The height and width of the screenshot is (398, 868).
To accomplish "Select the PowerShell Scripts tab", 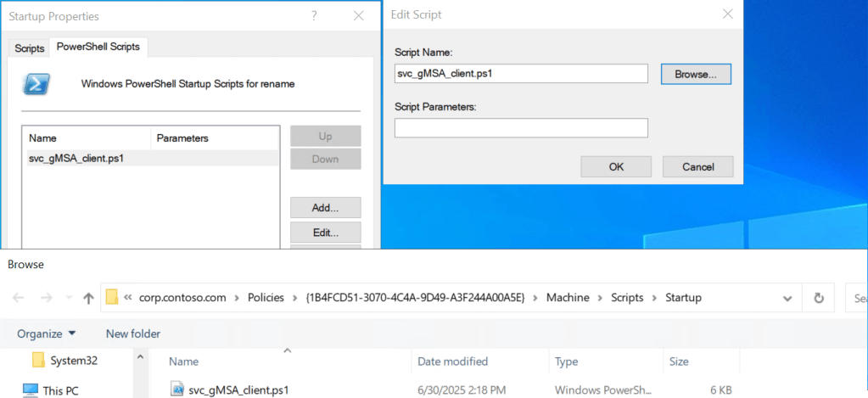I will pos(98,47).
